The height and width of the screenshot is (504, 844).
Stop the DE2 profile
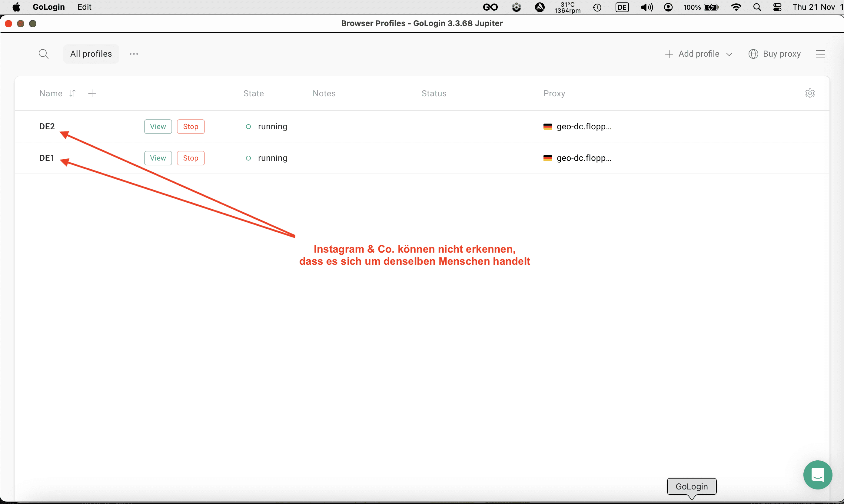pyautogui.click(x=191, y=127)
